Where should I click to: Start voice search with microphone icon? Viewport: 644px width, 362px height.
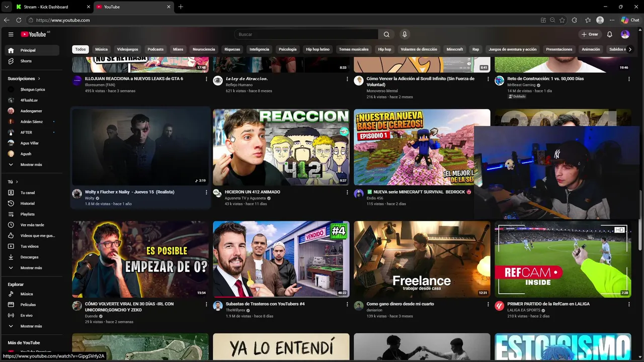(x=405, y=34)
